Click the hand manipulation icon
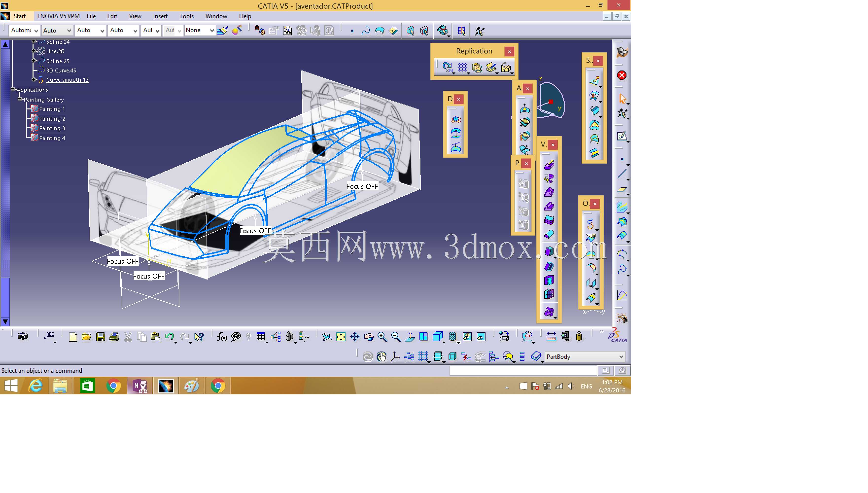Viewport: 868px width, 493px height. tap(382, 356)
